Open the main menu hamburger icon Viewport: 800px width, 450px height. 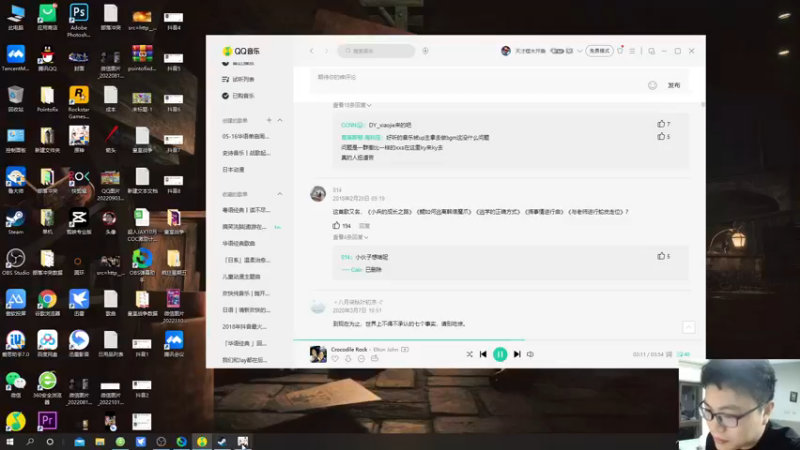coord(632,51)
